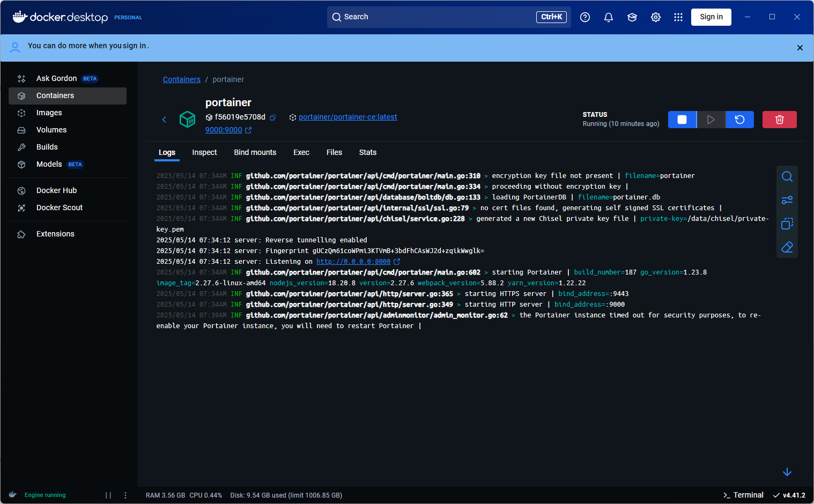This screenshot has width=814, height=504.
Task: Open the search logs magnifier icon
Action: point(787,176)
